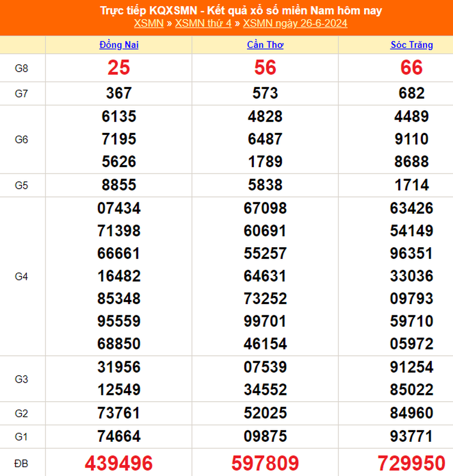Click the G7 row label
Screen dimensions: 453x476
coord(21,94)
